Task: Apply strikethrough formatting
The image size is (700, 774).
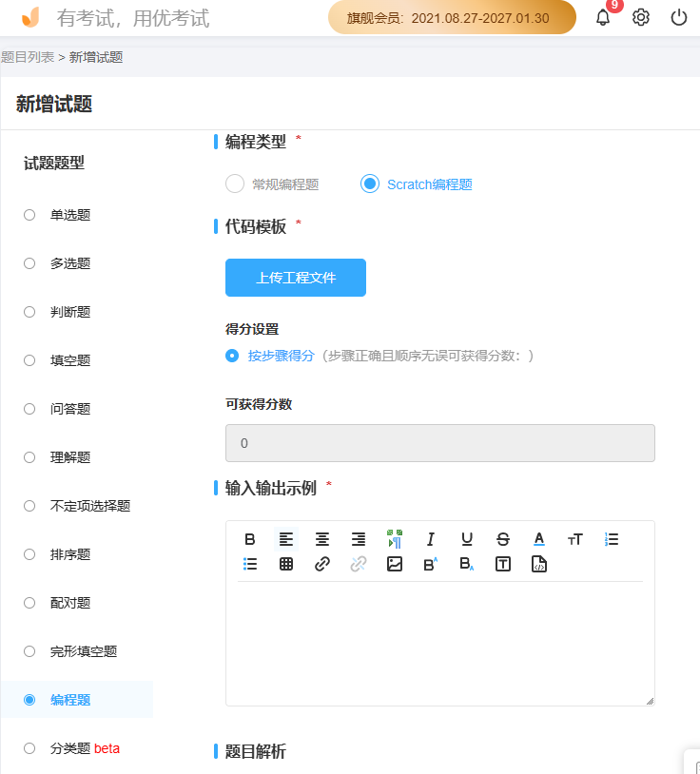Action: tap(503, 539)
